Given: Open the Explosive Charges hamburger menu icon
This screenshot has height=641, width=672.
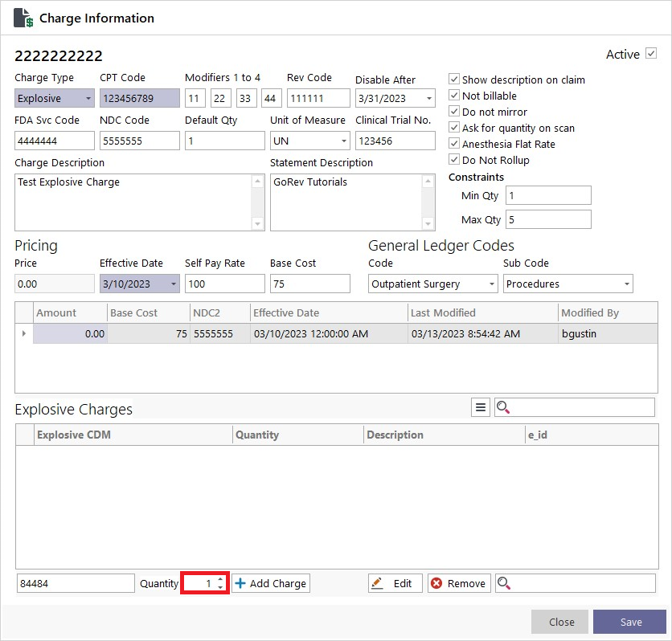Looking at the screenshot, I should [481, 407].
